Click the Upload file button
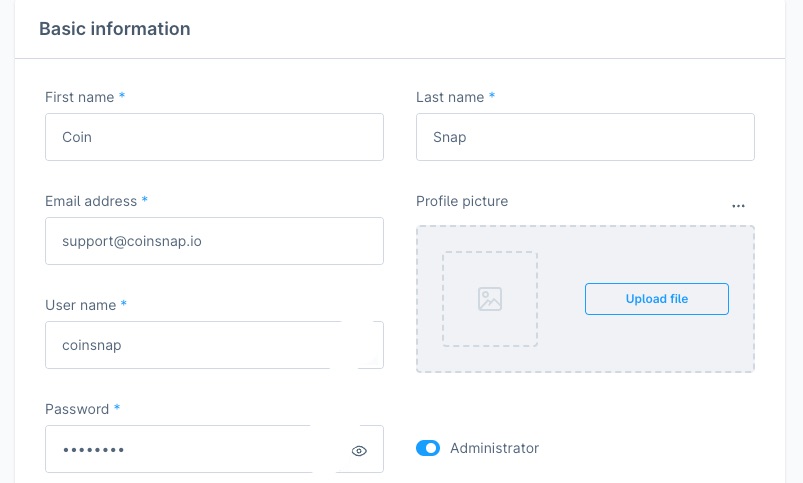803x483 pixels. click(x=656, y=299)
